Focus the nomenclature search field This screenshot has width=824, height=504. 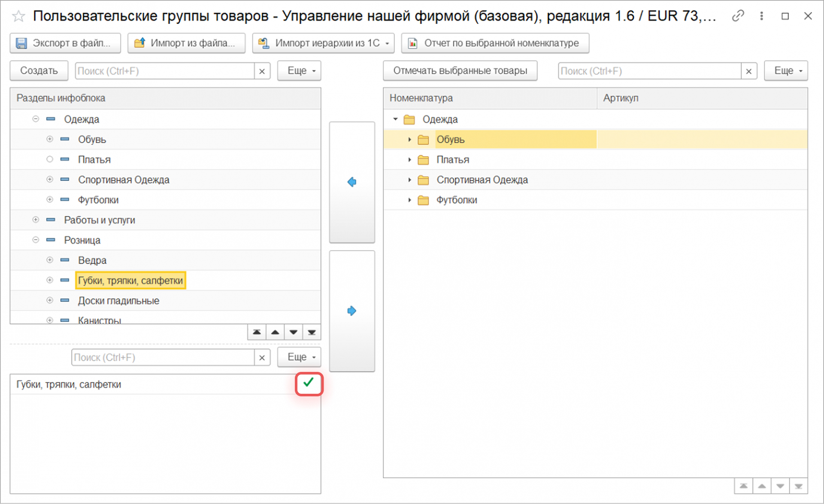pyautogui.click(x=649, y=71)
